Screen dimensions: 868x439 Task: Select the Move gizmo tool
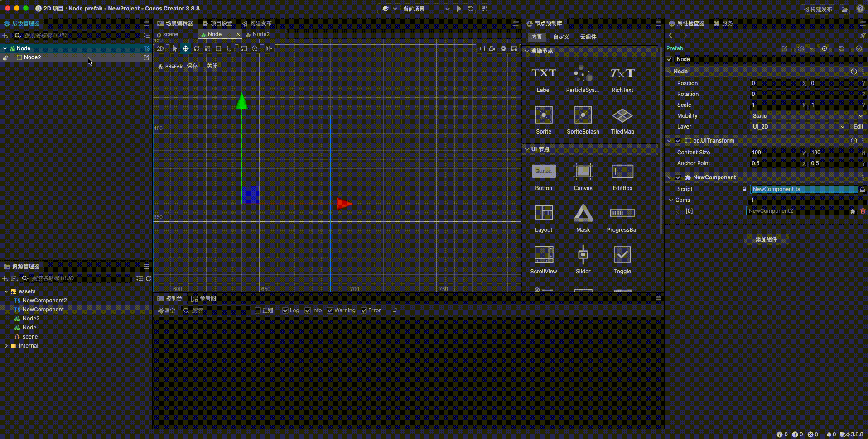pos(186,48)
